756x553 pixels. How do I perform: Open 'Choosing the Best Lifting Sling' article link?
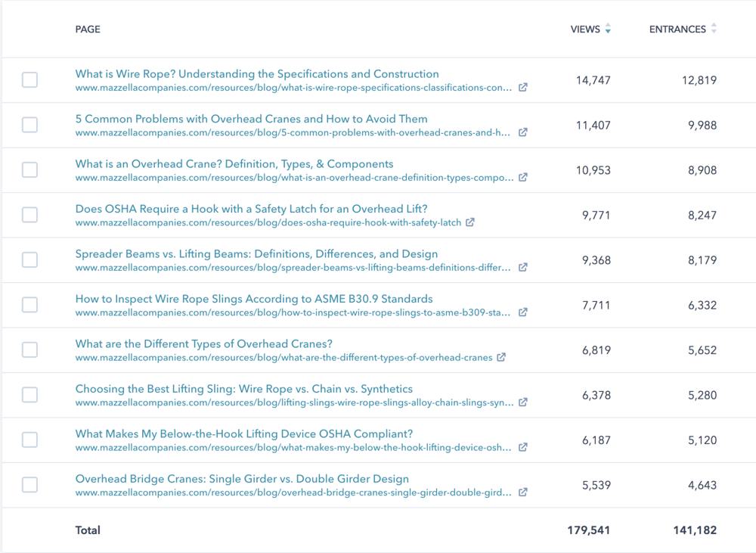243,389
